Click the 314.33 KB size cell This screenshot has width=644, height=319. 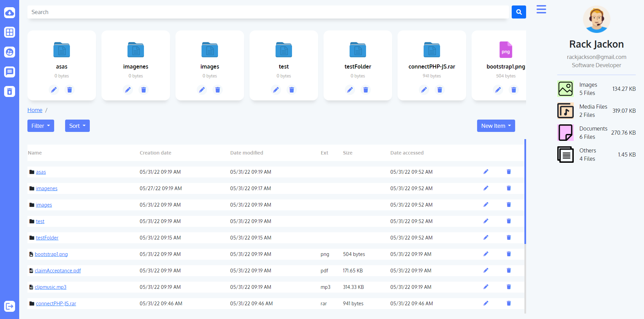pyautogui.click(x=353, y=287)
